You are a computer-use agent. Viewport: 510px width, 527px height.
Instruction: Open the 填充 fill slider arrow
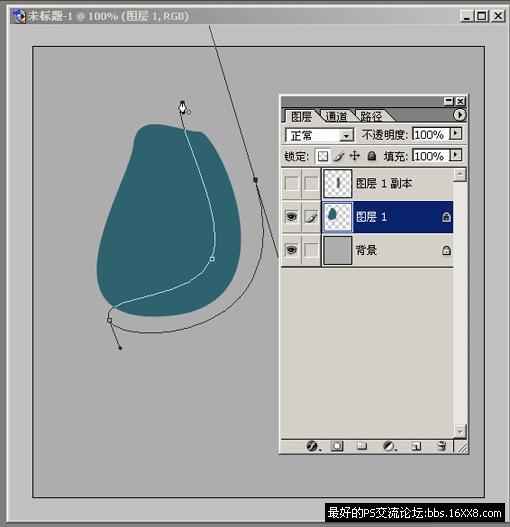tap(456, 155)
